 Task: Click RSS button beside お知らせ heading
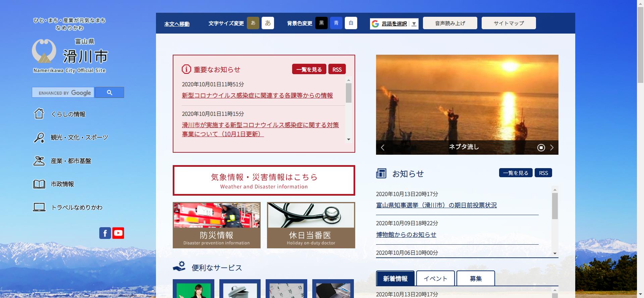(x=543, y=172)
